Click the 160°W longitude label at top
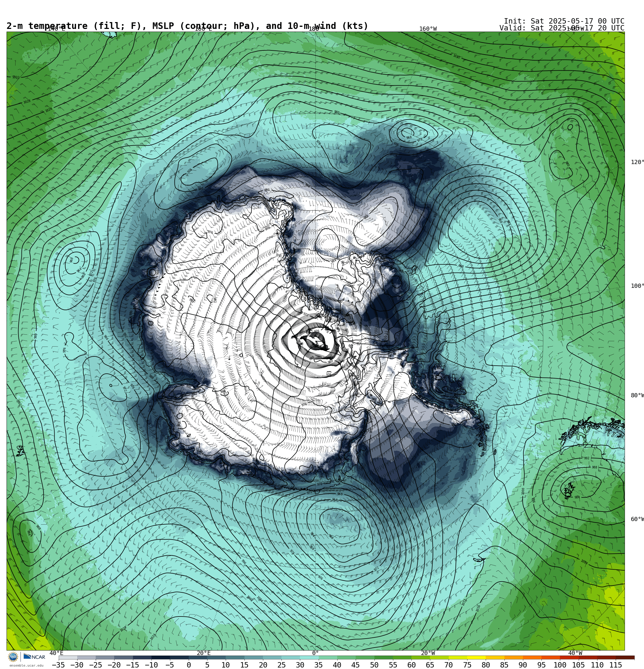644x669 pixels. coord(428,29)
